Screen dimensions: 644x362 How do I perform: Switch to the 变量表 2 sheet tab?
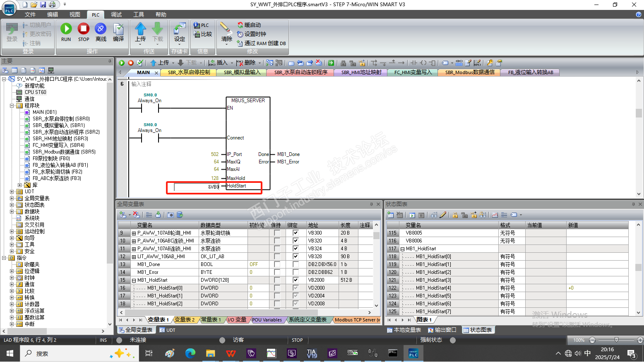[x=185, y=320]
